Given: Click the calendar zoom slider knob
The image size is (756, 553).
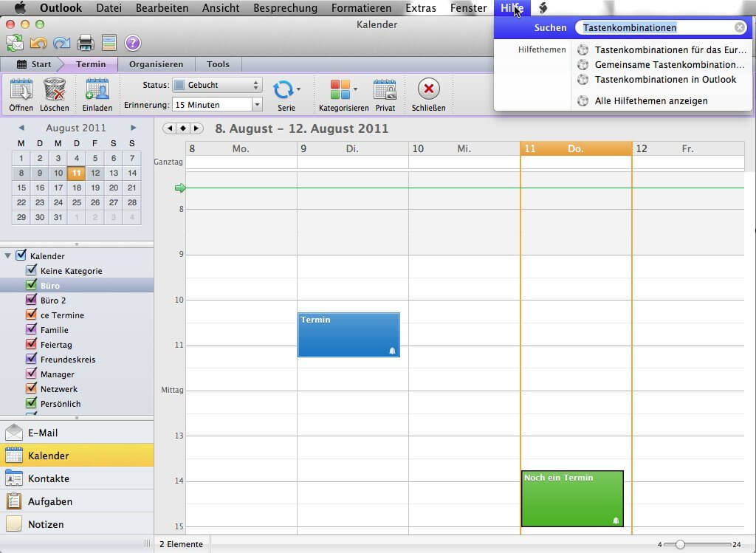Looking at the screenshot, I should pos(680,544).
